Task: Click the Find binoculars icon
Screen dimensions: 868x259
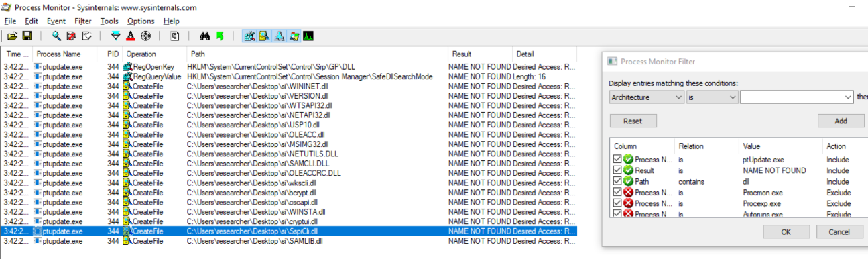Action: pos(205,36)
